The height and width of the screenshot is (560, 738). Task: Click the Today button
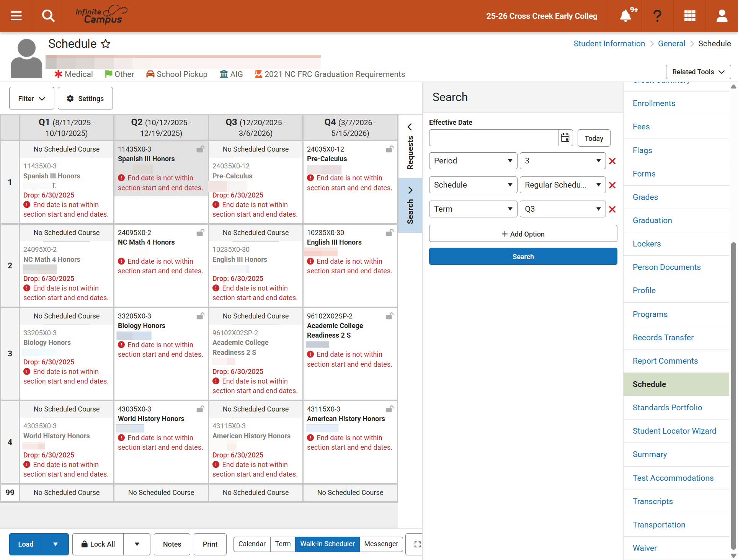tap(594, 138)
